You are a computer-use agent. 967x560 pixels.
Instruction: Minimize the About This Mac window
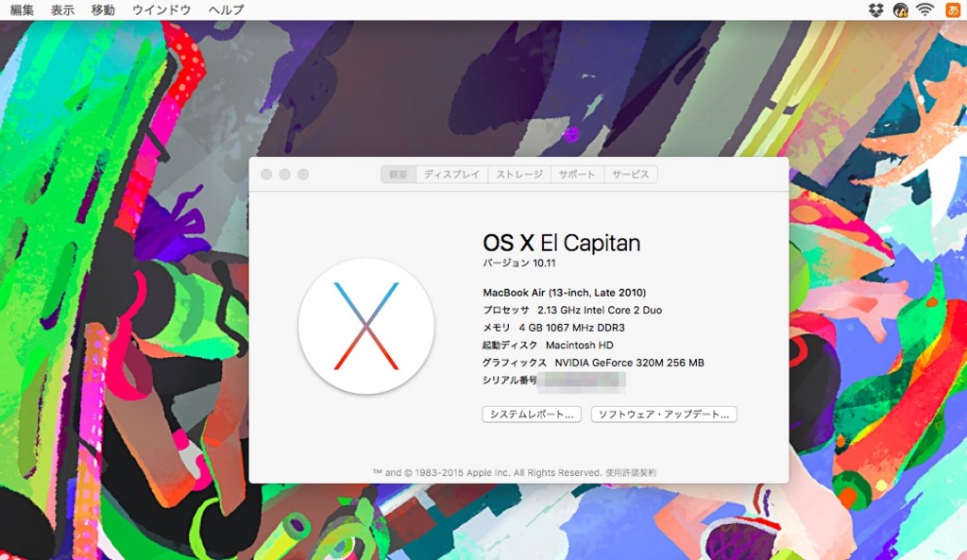pyautogui.click(x=285, y=175)
